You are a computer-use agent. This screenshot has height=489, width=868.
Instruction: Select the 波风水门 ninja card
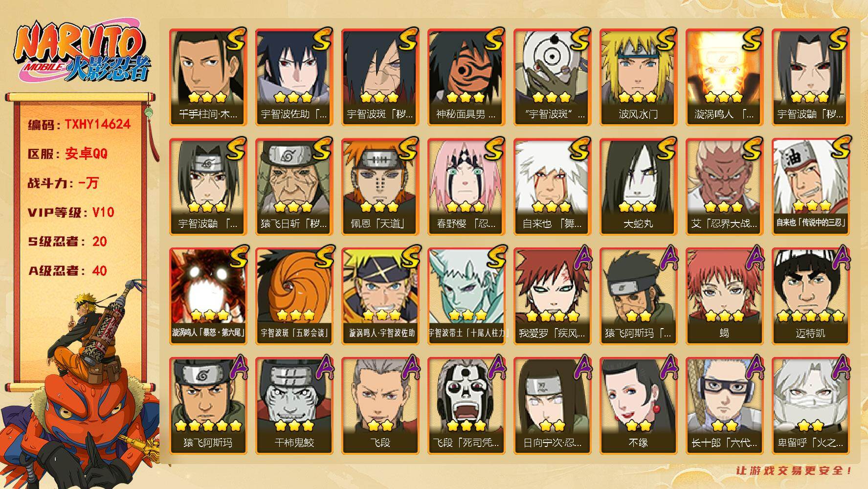[638, 77]
